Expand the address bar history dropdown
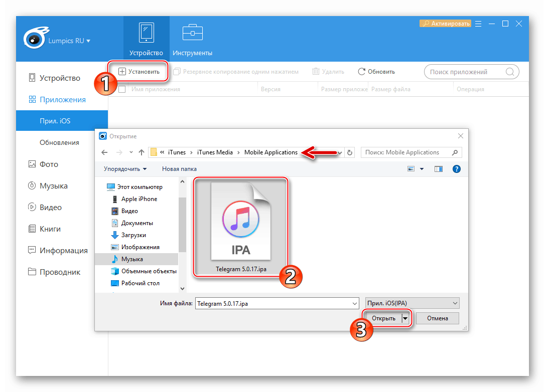This screenshot has width=545, height=392. [340, 153]
